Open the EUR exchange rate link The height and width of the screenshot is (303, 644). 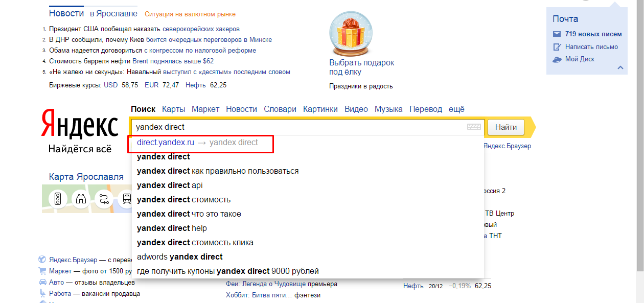[x=152, y=85]
